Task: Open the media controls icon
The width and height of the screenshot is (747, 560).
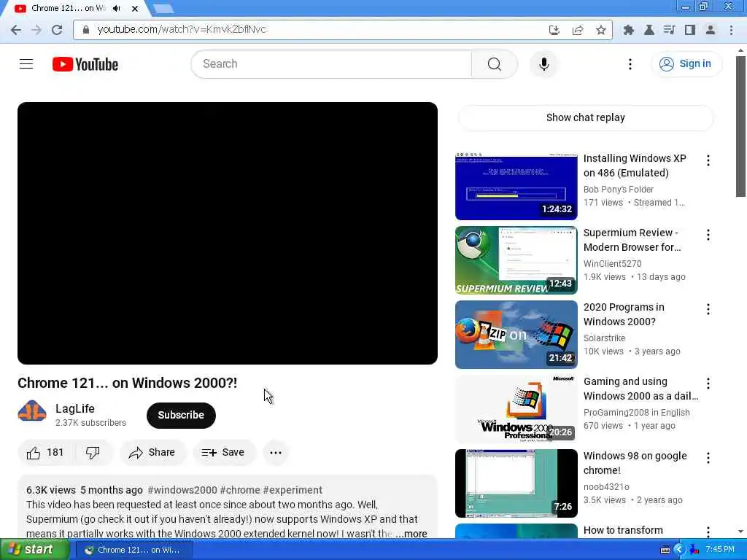Action: pyautogui.click(x=670, y=30)
